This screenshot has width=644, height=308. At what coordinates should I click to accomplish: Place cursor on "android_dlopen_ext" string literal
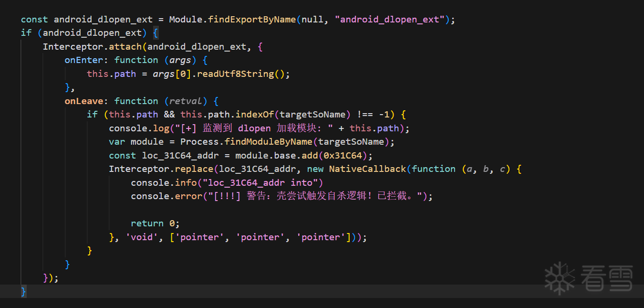[x=390, y=20]
